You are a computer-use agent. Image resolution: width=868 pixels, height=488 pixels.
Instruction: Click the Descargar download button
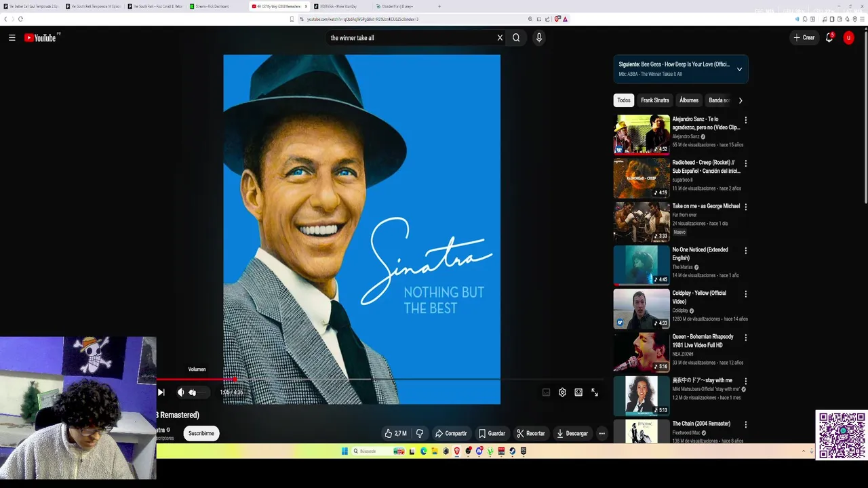pyautogui.click(x=572, y=434)
